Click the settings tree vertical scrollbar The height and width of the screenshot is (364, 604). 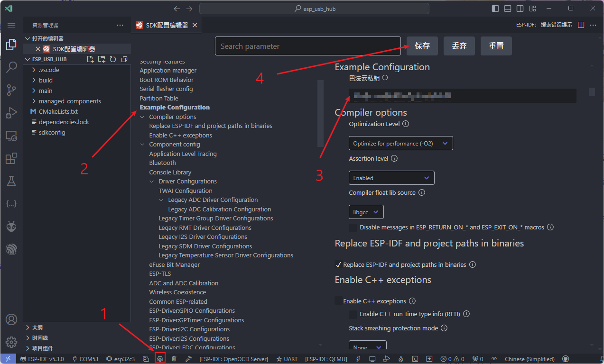click(x=320, y=114)
